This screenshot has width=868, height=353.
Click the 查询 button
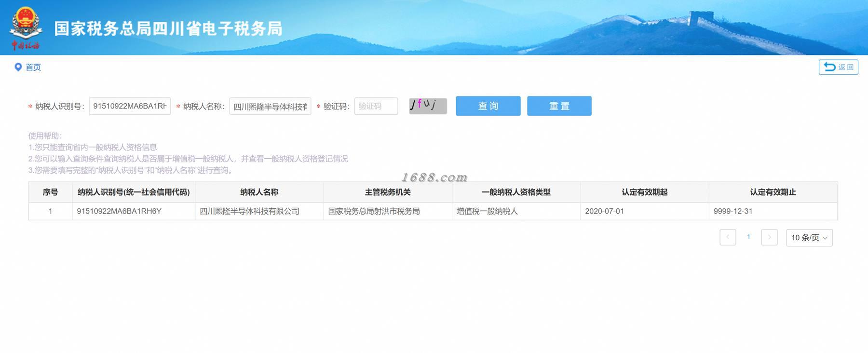click(488, 106)
